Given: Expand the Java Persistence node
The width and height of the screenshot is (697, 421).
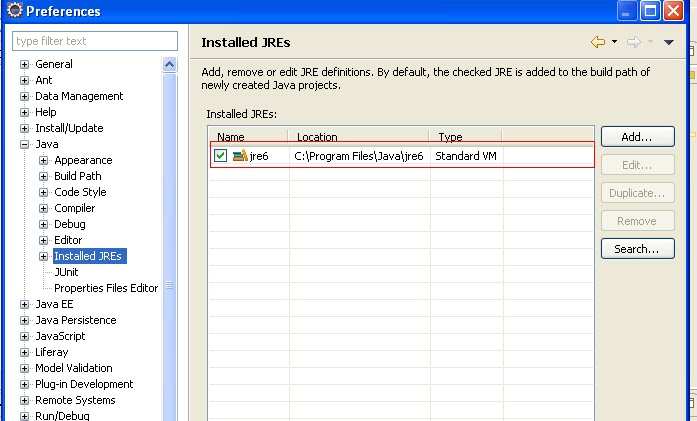Looking at the screenshot, I should pos(24,321).
